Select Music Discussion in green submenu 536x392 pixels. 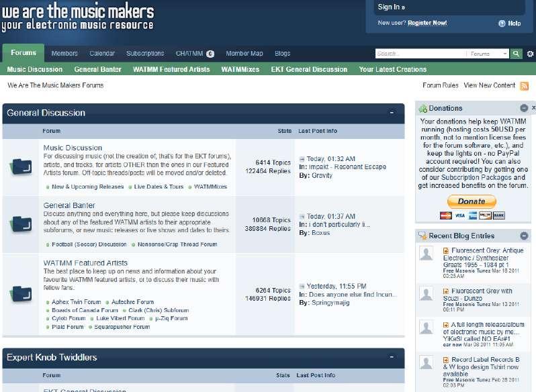35,69
